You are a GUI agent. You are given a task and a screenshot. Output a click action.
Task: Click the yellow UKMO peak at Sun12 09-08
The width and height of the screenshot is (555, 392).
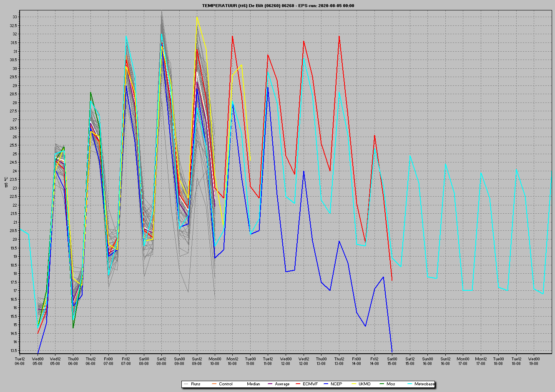197,17
